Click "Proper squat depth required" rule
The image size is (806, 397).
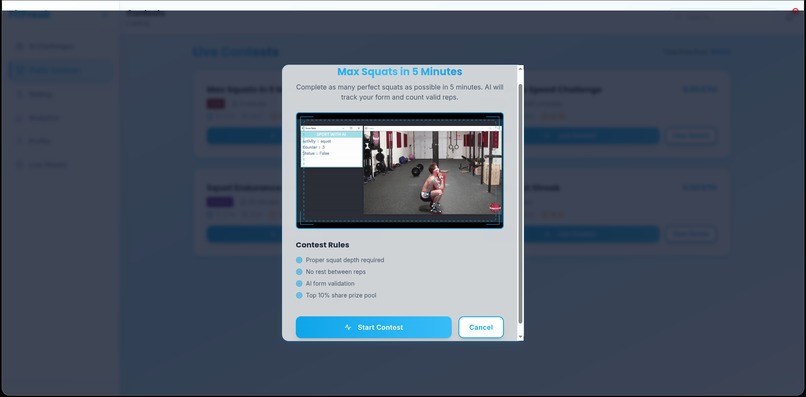(x=344, y=260)
